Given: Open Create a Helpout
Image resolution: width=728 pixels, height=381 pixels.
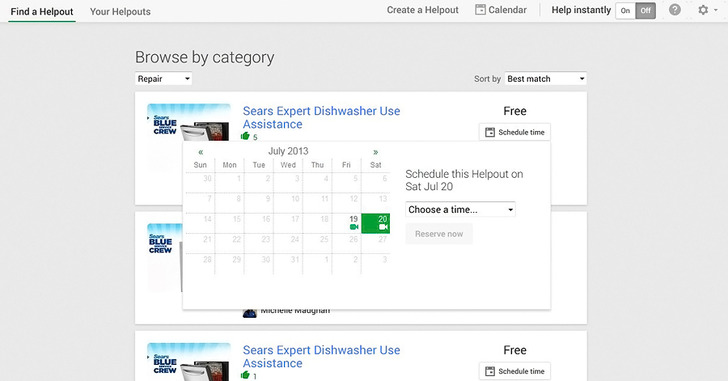Looking at the screenshot, I should pos(422,10).
